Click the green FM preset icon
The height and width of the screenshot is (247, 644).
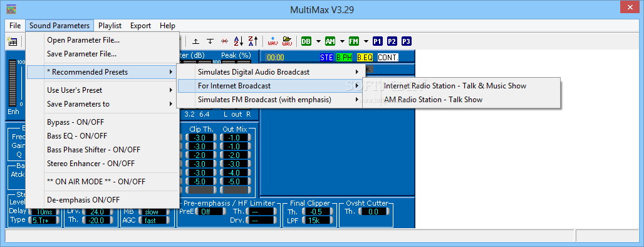click(353, 41)
